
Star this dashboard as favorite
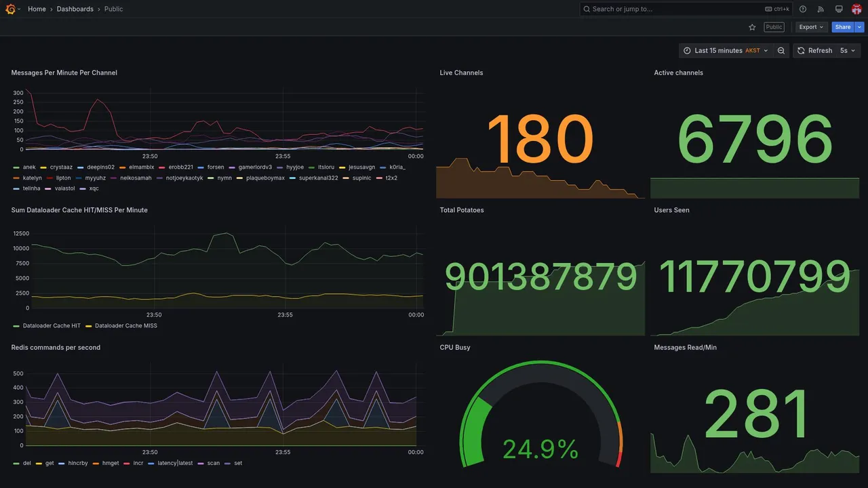[x=752, y=27]
